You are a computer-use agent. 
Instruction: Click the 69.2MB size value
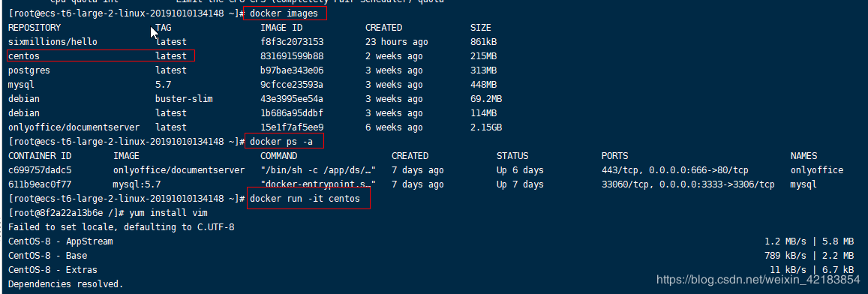pos(486,99)
